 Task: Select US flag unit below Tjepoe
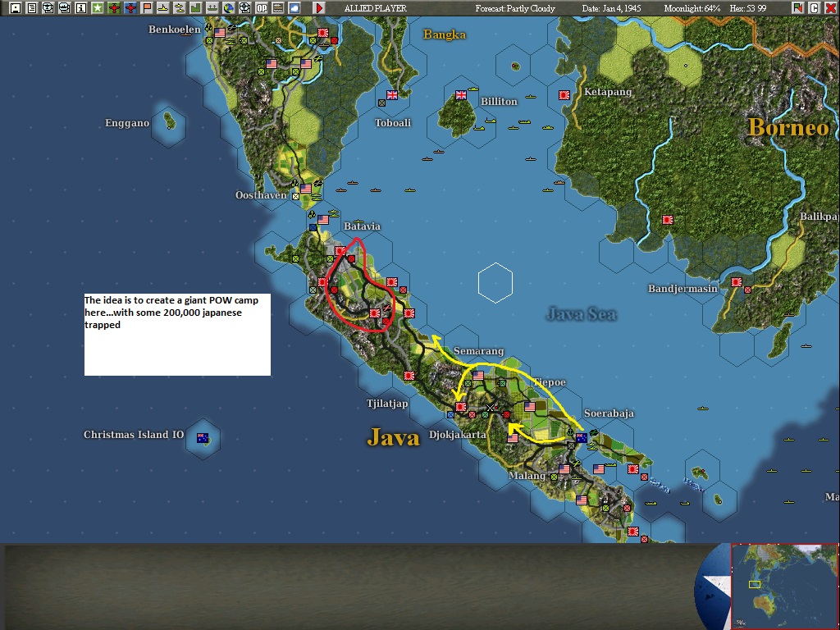[529, 407]
